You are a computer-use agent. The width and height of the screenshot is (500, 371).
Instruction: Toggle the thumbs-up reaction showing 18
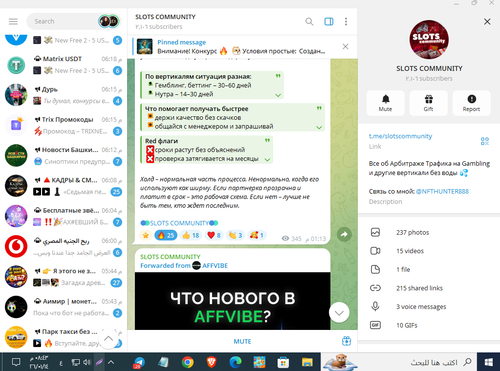point(191,235)
